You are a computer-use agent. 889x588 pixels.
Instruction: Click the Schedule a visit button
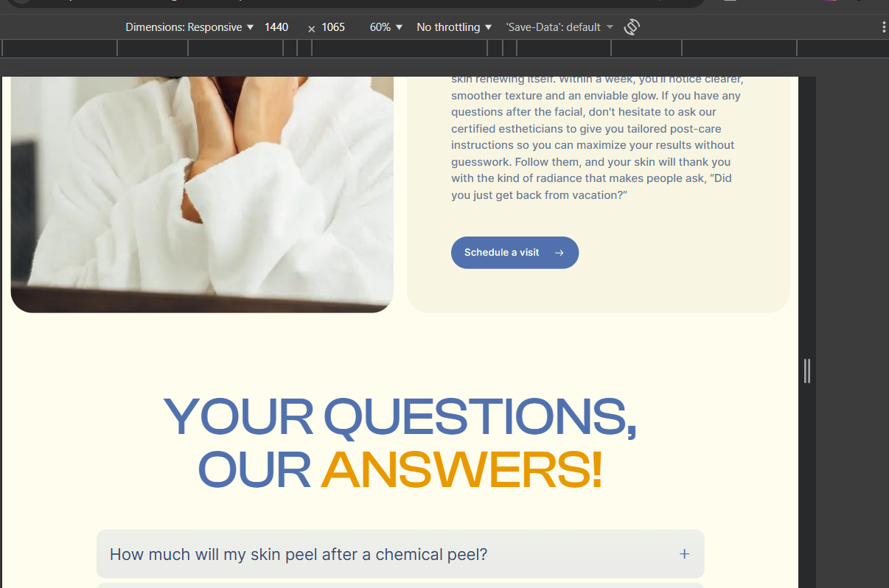tap(515, 253)
